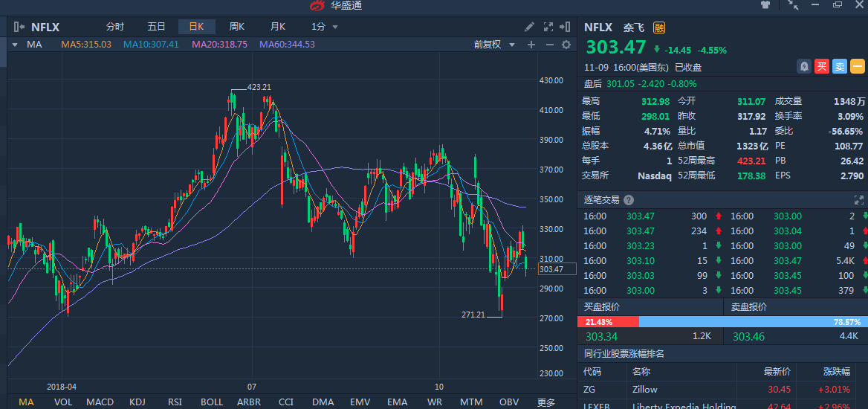
Task: Toggle the BOLL indicator
Action: click(212, 402)
